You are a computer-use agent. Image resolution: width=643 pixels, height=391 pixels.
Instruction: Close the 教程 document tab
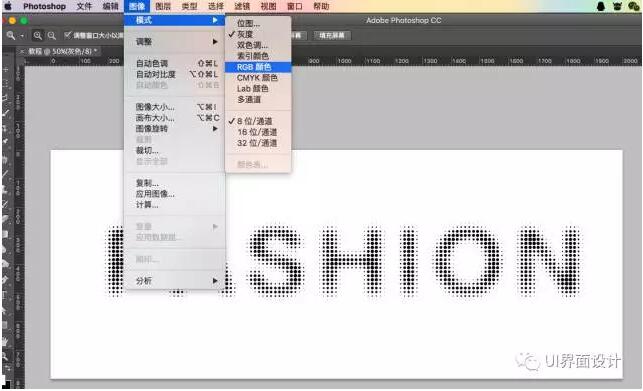(x=22, y=51)
